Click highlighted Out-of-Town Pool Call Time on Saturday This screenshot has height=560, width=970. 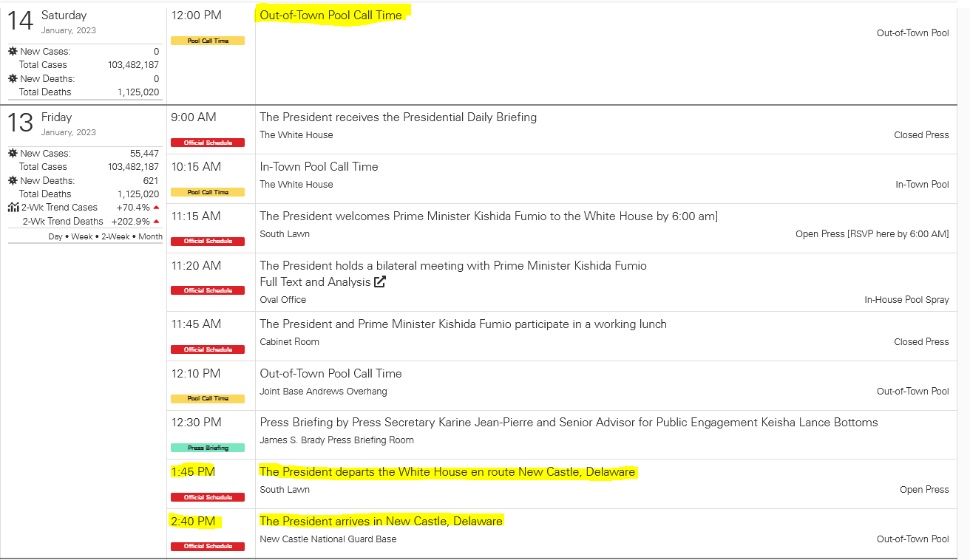pos(331,15)
